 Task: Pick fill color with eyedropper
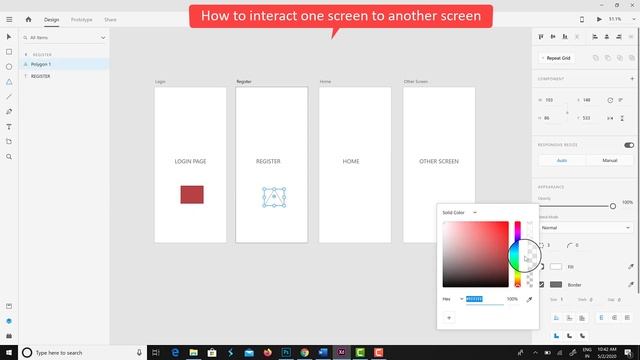click(x=631, y=267)
